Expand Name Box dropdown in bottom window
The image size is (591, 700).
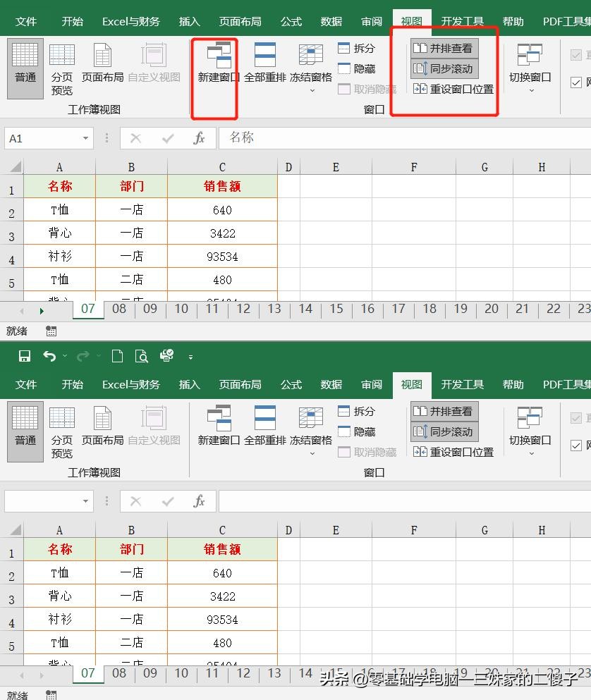coord(85,501)
